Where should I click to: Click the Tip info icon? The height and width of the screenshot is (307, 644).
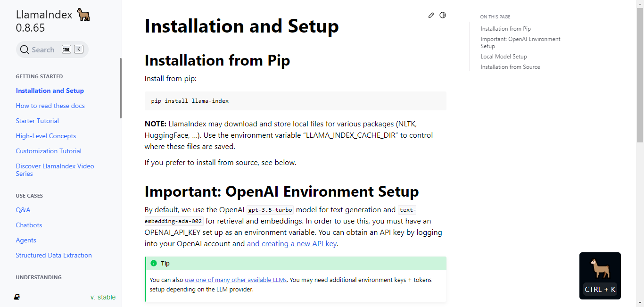click(153, 263)
